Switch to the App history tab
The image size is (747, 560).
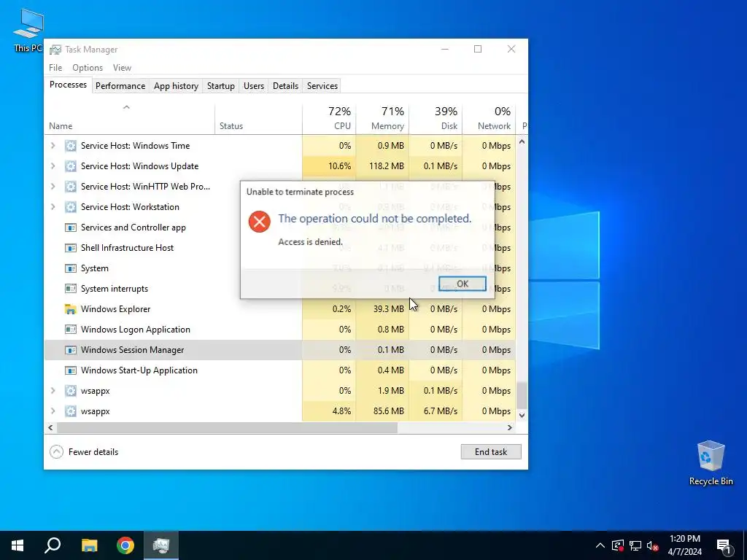[176, 86]
